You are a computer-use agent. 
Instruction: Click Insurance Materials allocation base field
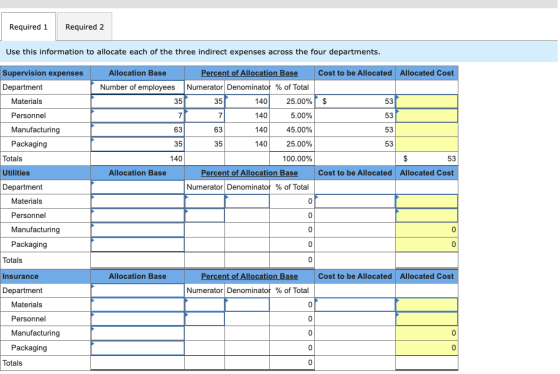coord(138,305)
